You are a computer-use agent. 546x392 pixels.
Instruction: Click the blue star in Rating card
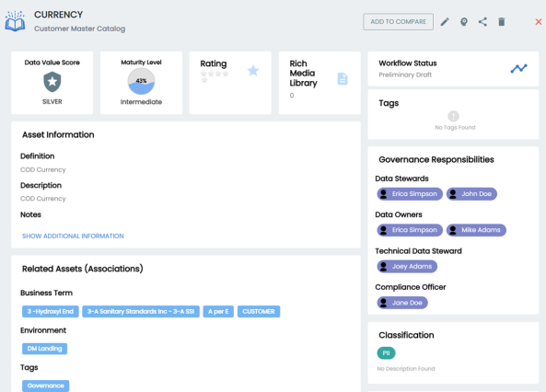point(253,71)
